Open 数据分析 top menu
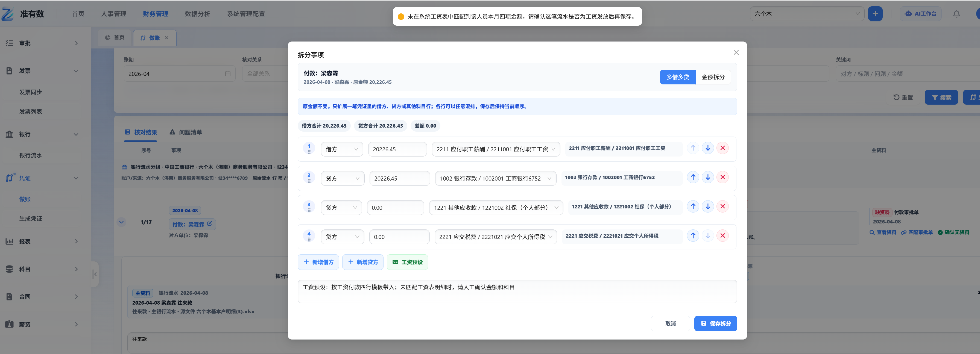The image size is (980, 354). tap(197, 14)
